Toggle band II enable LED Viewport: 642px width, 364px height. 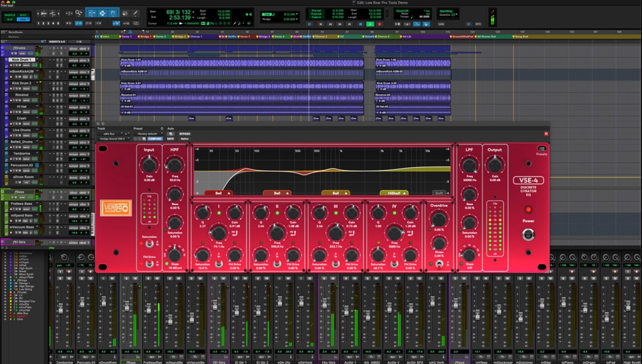pos(277,213)
